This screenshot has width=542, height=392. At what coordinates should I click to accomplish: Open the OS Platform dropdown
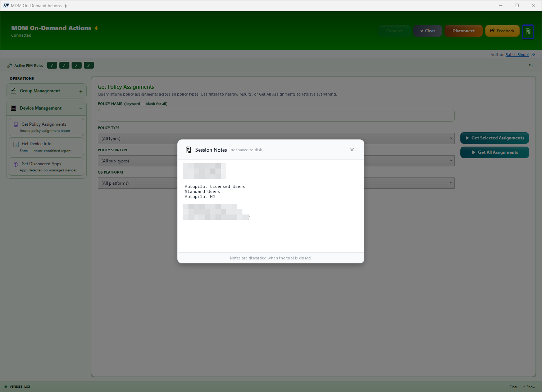(451, 183)
